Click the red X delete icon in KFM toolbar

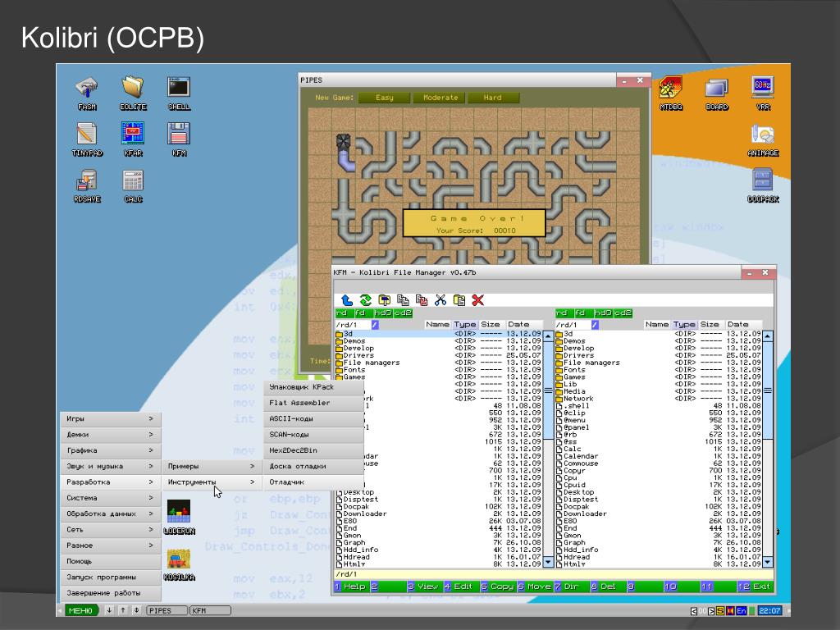click(x=478, y=300)
